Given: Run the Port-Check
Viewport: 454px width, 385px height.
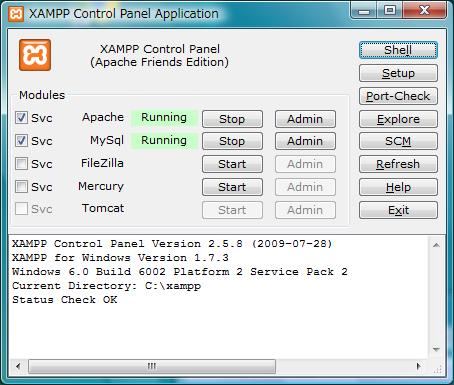Looking at the screenshot, I should (x=398, y=96).
